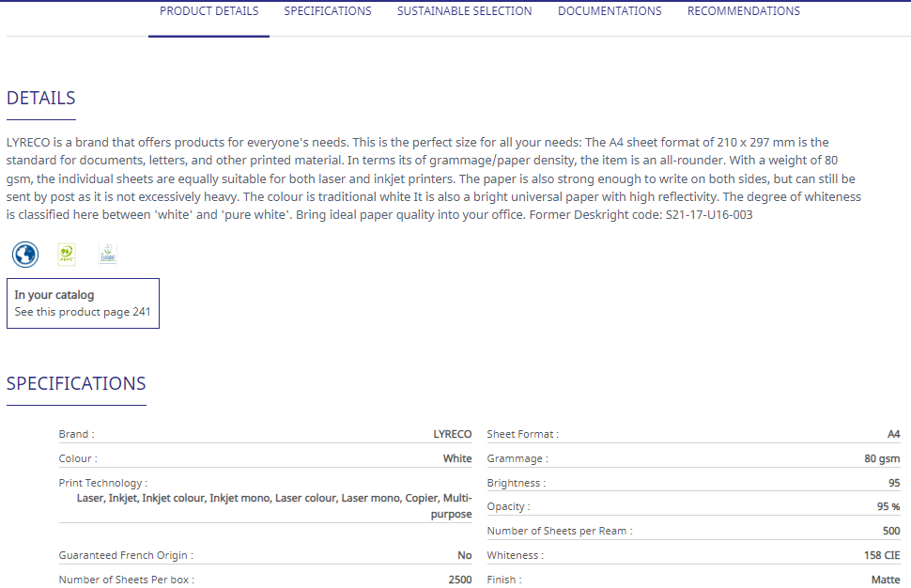Click the 'Print Technology :' label
This screenshot has height=588, width=911.
pyautogui.click(x=102, y=483)
